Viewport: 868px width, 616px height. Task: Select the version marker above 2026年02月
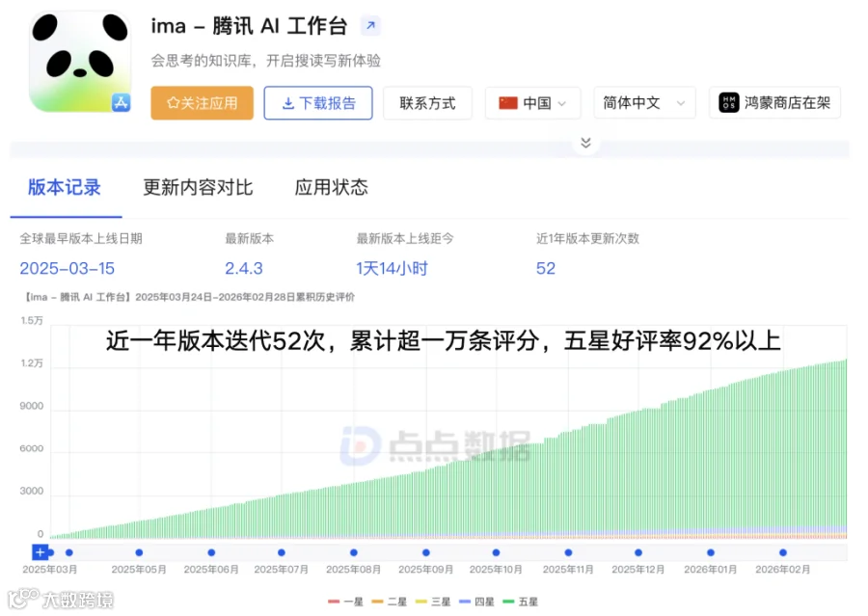pyautogui.click(x=783, y=552)
